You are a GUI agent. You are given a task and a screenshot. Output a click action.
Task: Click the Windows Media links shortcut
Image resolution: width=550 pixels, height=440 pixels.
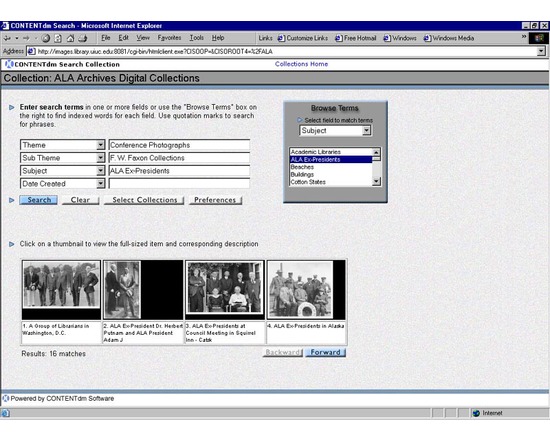(x=449, y=38)
